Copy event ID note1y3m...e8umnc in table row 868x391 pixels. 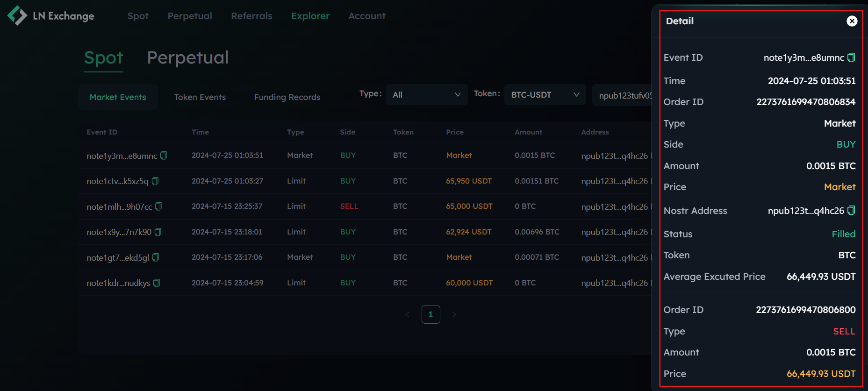pos(164,156)
